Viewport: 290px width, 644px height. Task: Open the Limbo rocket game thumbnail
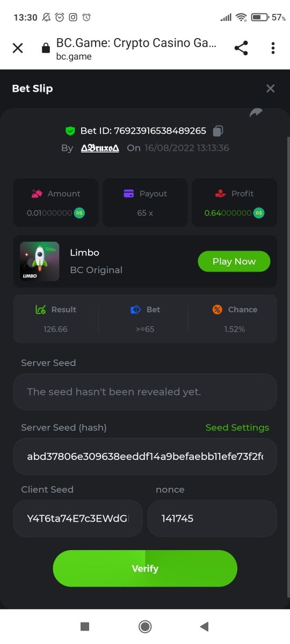40,261
